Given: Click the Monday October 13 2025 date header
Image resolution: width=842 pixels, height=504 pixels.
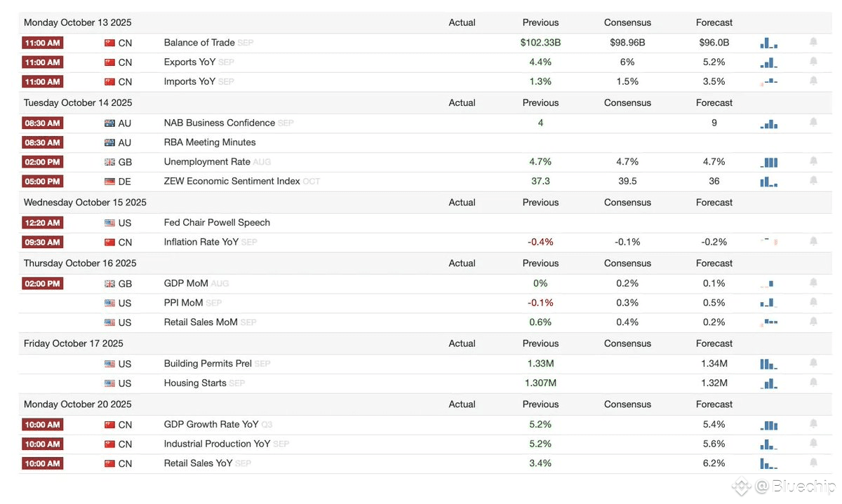Looking at the screenshot, I should 77,22.
